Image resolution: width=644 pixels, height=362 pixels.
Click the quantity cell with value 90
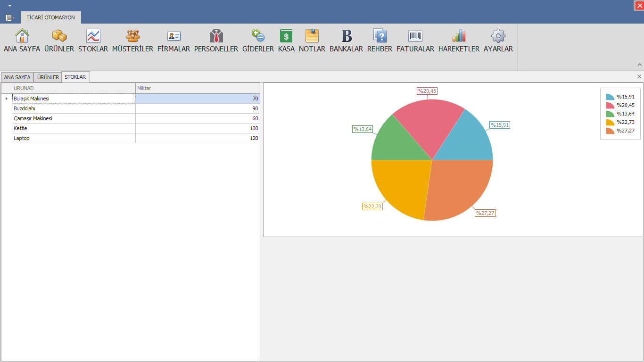pyautogui.click(x=198, y=108)
